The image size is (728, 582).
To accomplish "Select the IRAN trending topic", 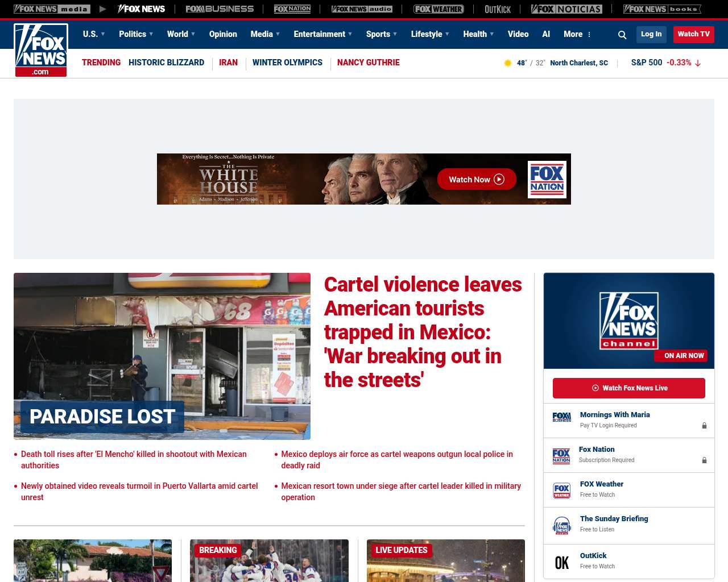I will tap(228, 63).
